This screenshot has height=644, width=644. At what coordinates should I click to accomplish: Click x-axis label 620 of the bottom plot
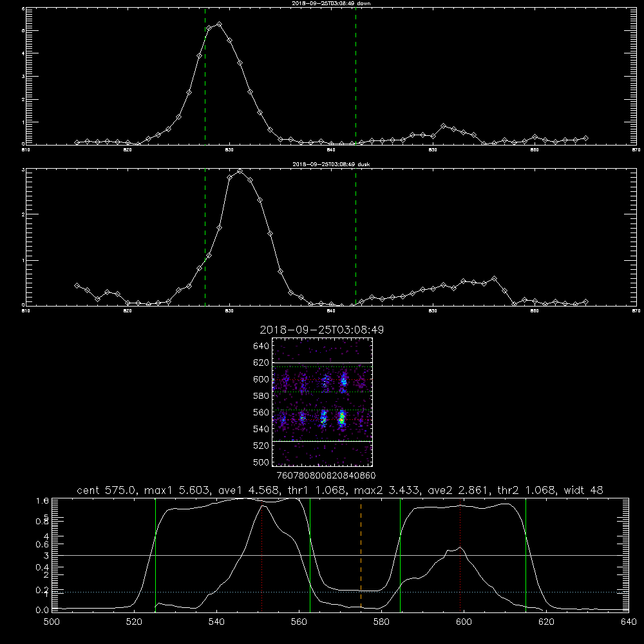(x=546, y=622)
